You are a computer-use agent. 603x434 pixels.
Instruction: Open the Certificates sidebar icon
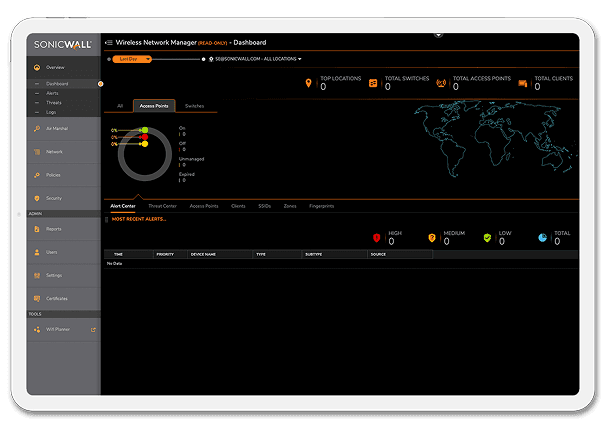38,298
